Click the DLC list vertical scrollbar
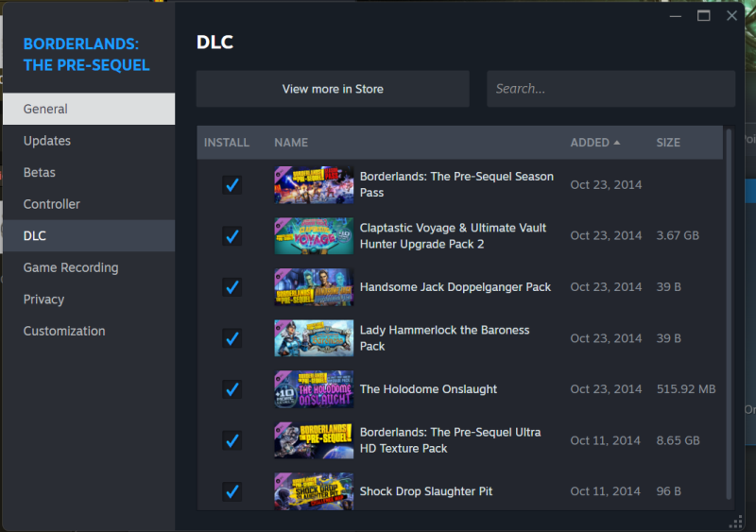This screenshot has width=756, height=532. point(729,312)
